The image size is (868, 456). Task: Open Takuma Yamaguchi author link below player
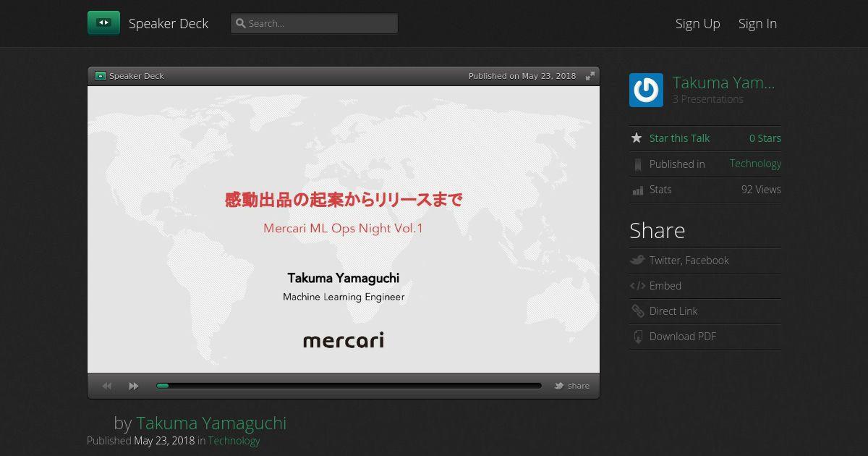click(x=211, y=423)
